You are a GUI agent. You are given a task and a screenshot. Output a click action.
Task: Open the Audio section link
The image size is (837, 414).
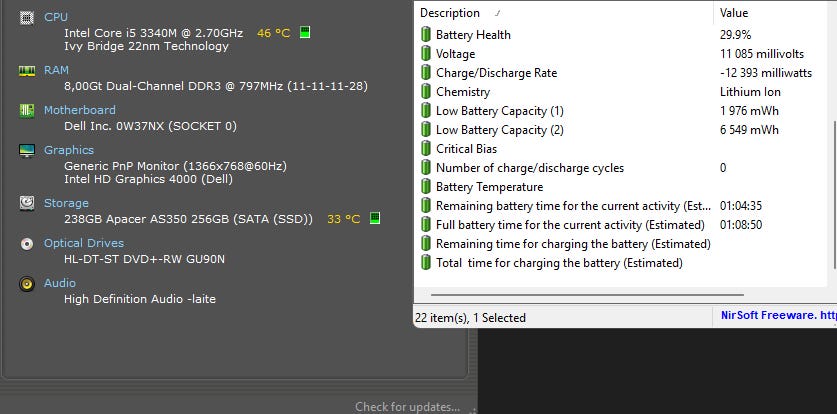(60, 283)
